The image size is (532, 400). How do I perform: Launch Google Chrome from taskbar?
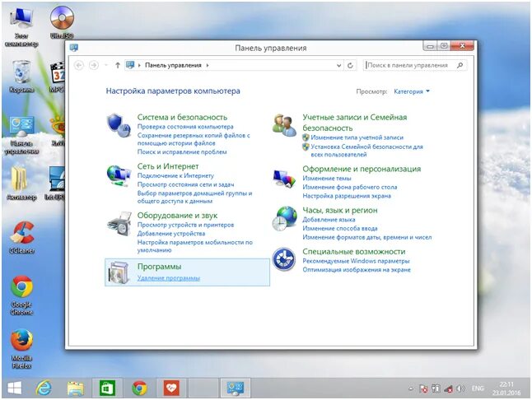139,388
